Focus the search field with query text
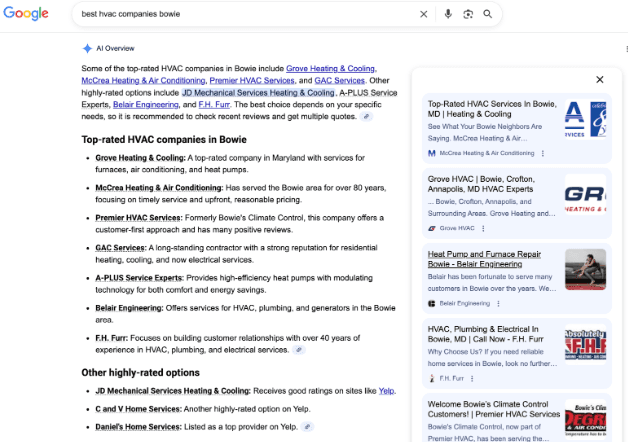Screen dimensions: 628x442 (240, 14)
